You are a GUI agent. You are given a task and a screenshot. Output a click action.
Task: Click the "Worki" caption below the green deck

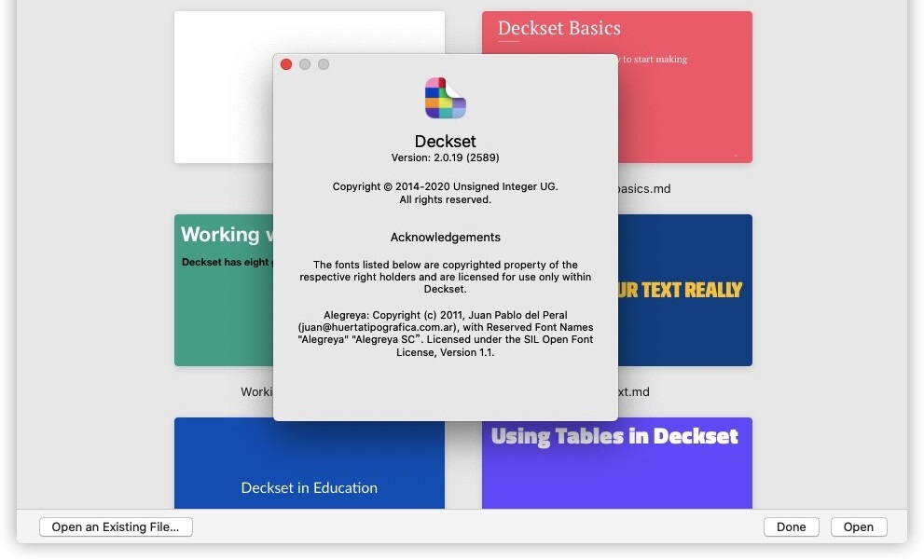click(258, 391)
